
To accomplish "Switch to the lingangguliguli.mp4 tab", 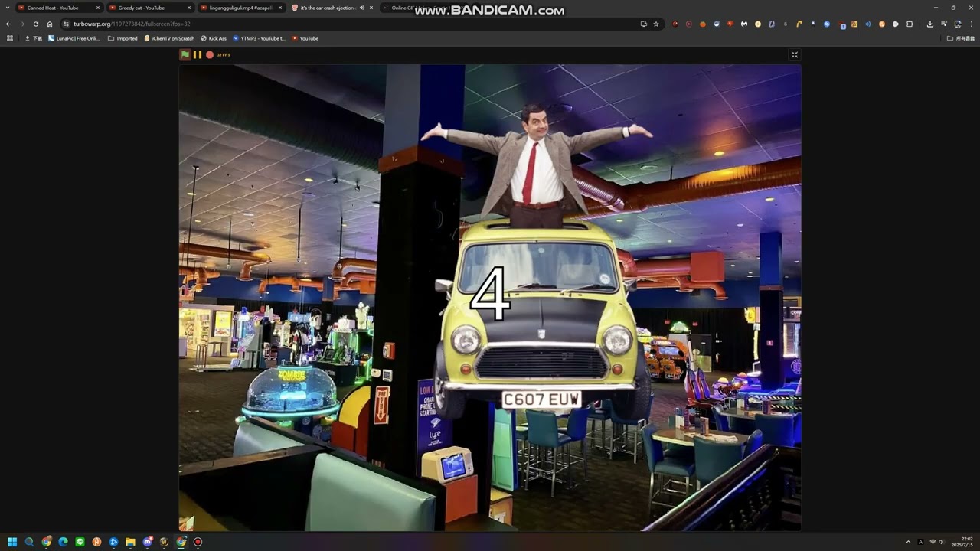I will pyautogui.click(x=241, y=8).
